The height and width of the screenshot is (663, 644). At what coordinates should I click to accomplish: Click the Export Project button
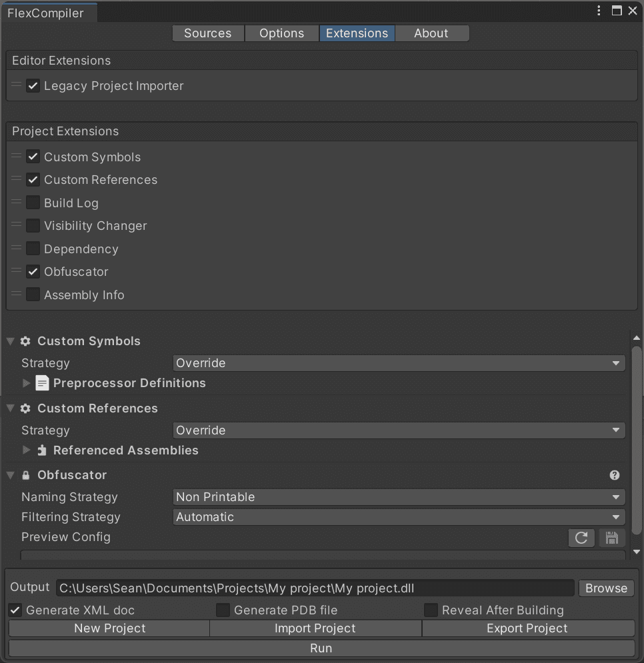[528, 628]
